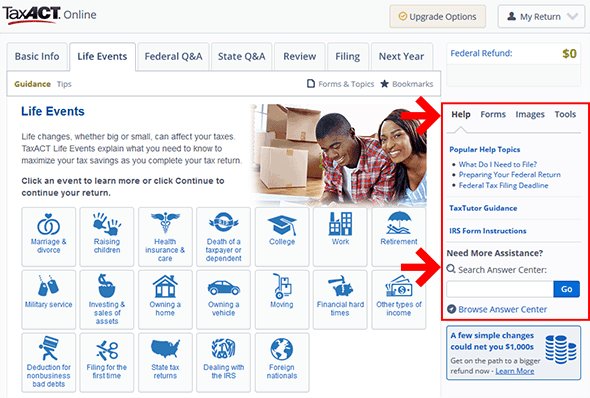Open Filing for the first time tile

(107, 362)
